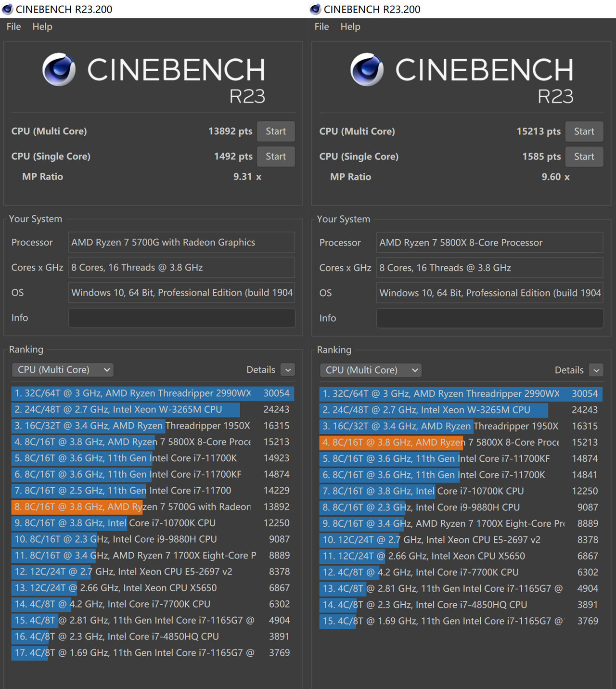Open CPU (Multi Core) ranking dropdown, left window
The image size is (616, 689).
[63, 370]
